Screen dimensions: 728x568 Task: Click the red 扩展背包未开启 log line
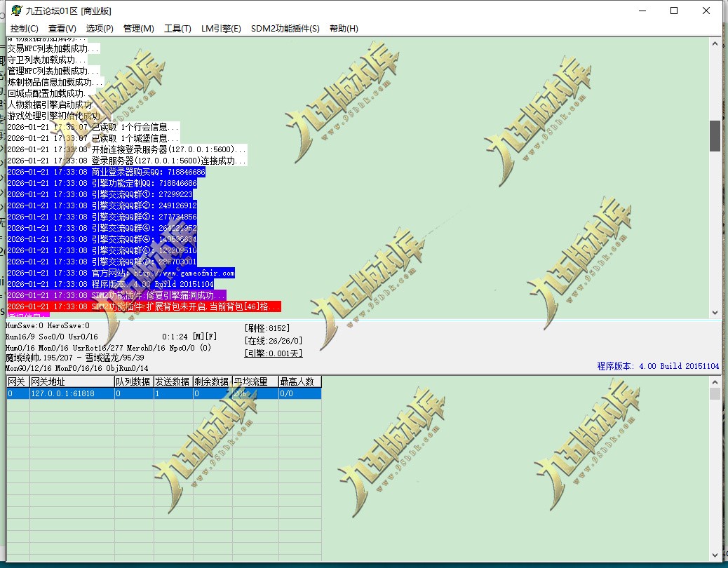(144, 306)
